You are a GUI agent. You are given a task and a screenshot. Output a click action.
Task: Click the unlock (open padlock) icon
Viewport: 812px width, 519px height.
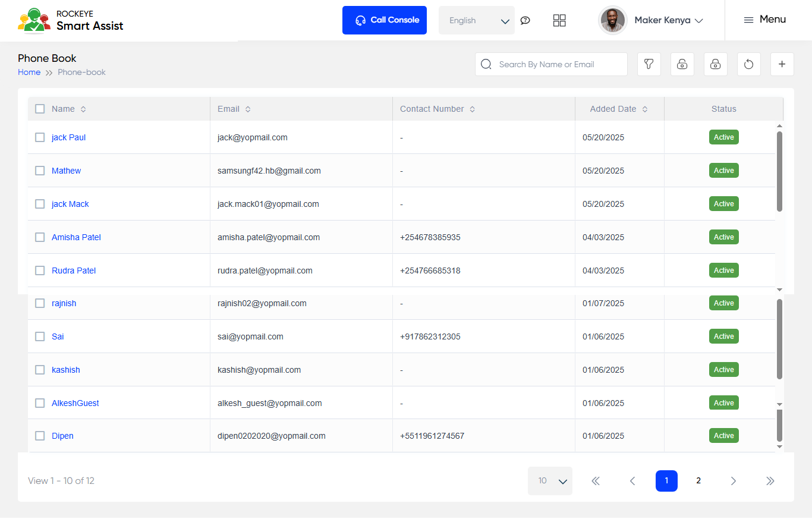682,64
